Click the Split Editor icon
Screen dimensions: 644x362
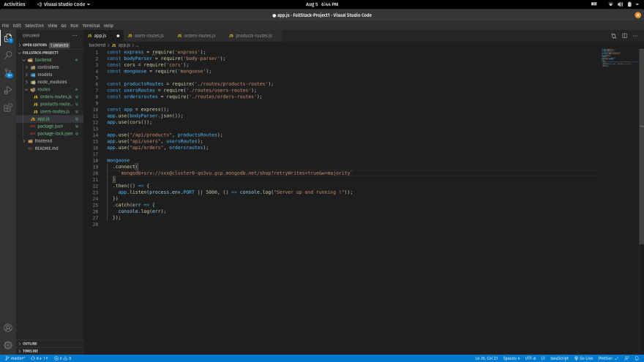click(624, 36)
